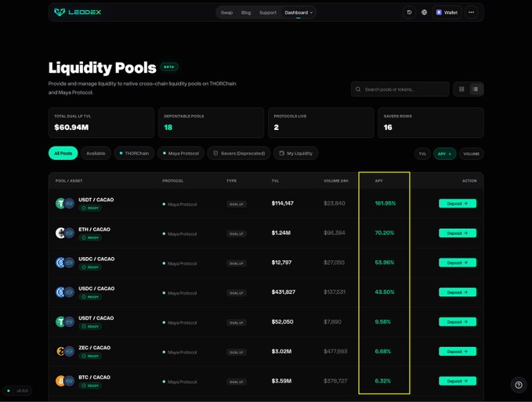532x402 pixels.
Task: Click the Savers Rows card
Action: tap(431, 122)
